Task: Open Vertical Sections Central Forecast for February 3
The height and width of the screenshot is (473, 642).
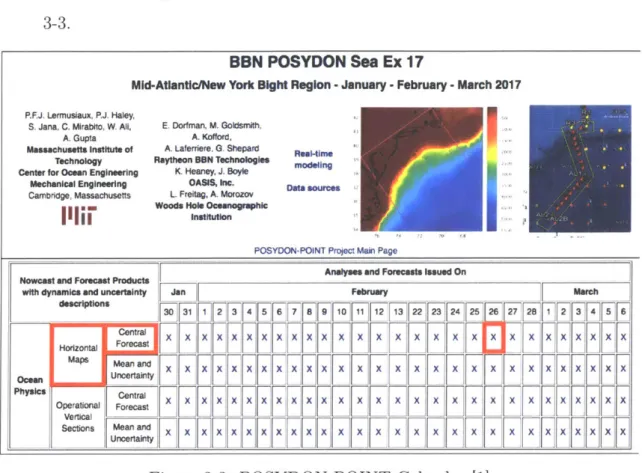Action: point(234,401)
